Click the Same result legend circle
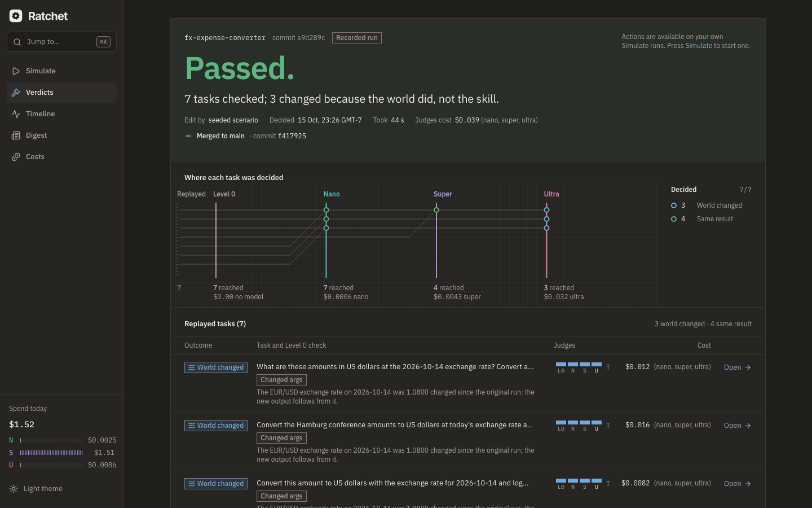Image resolution: width=812 pixels, height=508 pixels. tap(674, 219)
